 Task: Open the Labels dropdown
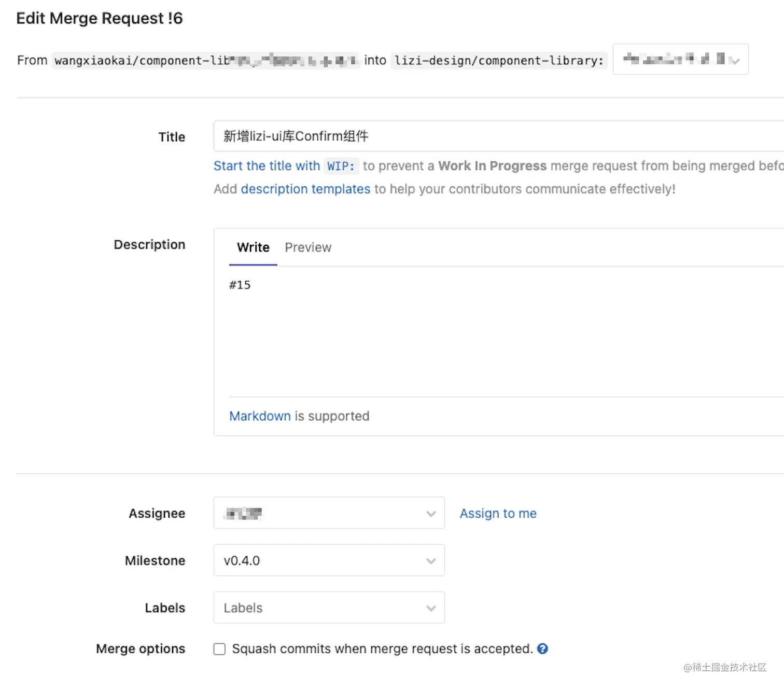[329, 608]
